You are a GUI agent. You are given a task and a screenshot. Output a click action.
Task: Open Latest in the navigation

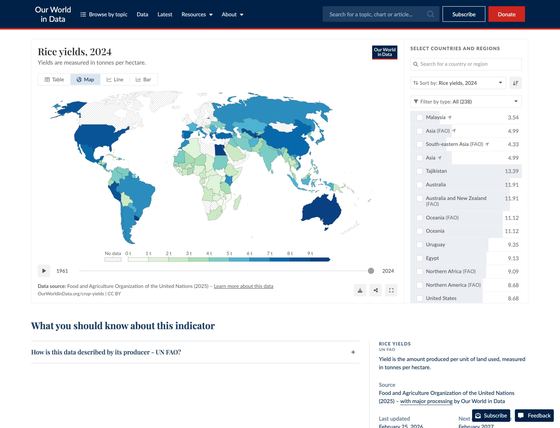click(x=165, y=14)
